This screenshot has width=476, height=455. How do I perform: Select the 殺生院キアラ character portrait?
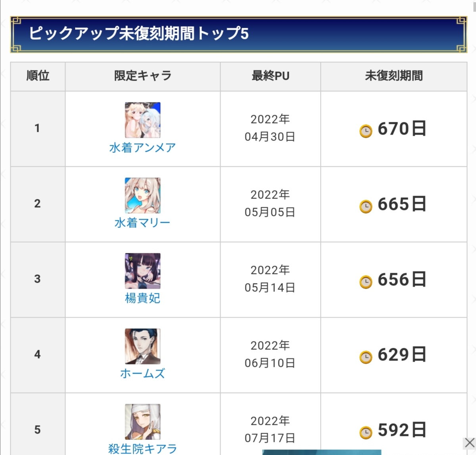coord(143,422)
